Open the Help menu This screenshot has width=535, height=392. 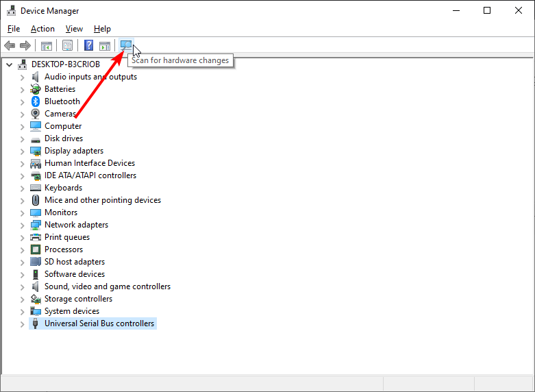pyautogui.click(x=102, y=29)
